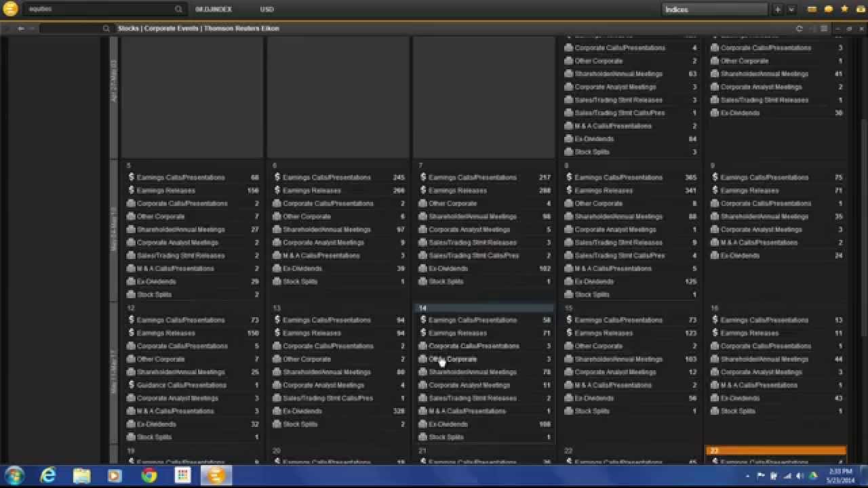Open the Shareholder/Annual Meetings row showing 63
Viewport: 868px width, 488px height.
(630, 74)
